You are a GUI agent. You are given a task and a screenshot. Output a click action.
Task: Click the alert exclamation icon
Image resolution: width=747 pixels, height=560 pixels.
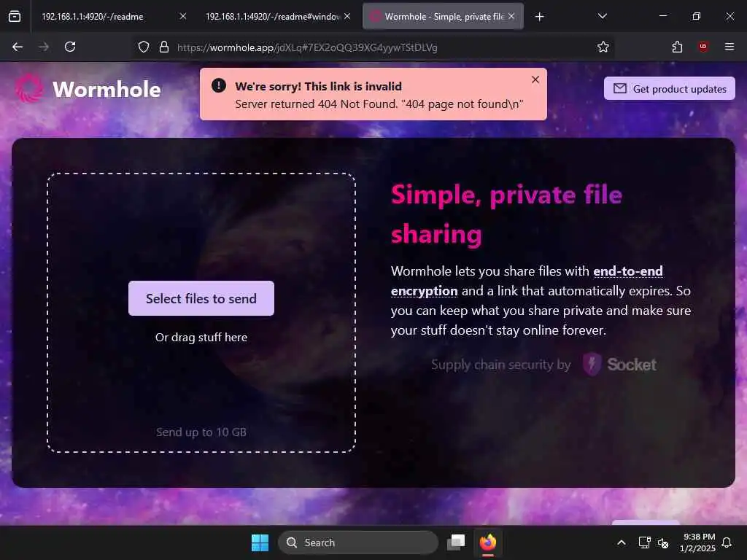[x=219, y=86]
